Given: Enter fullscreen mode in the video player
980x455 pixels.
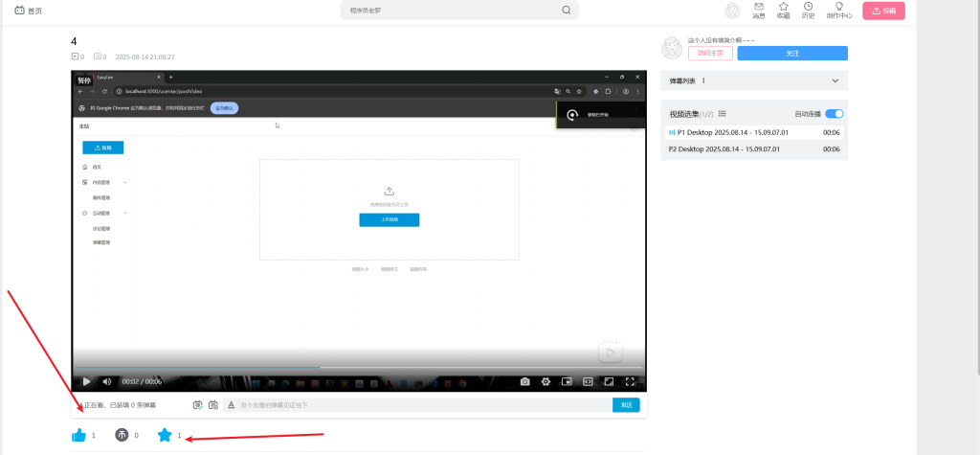Looking at the screenshot, I should [630, 381].
